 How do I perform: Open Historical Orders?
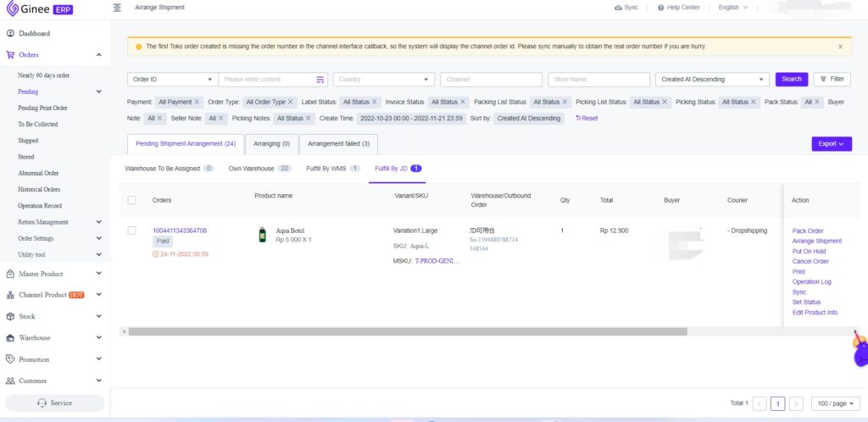[39, 189]
